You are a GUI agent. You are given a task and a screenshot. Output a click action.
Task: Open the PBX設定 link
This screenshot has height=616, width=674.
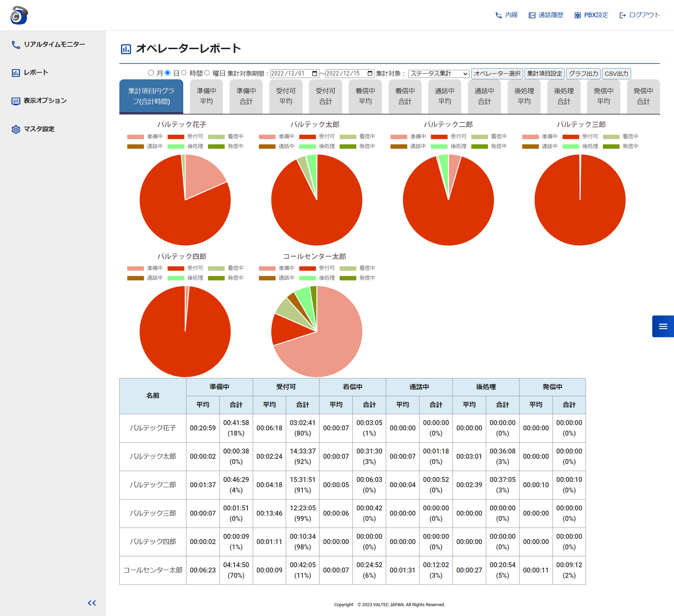tap(596, 15)
